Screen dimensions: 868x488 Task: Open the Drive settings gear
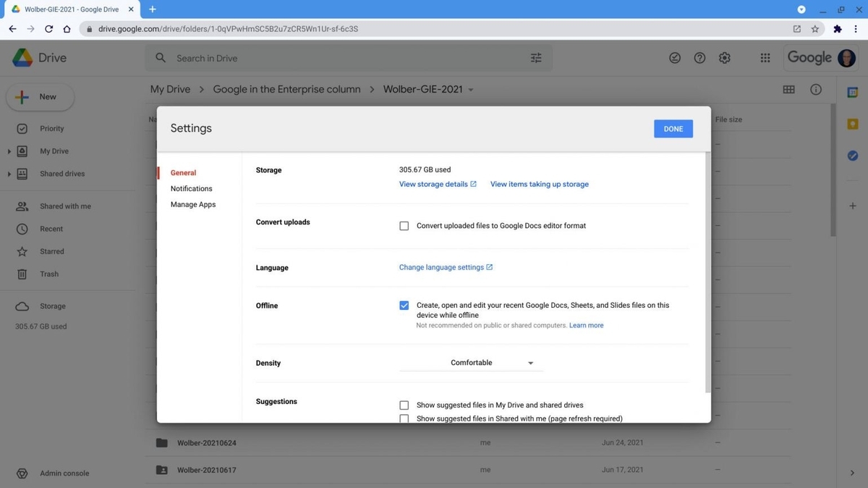coord(724,57)
